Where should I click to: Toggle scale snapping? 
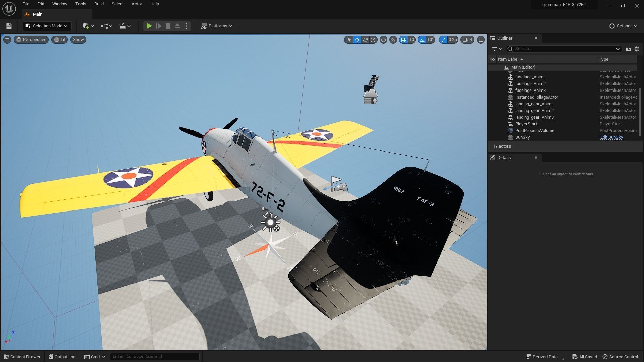pos(443,40)
